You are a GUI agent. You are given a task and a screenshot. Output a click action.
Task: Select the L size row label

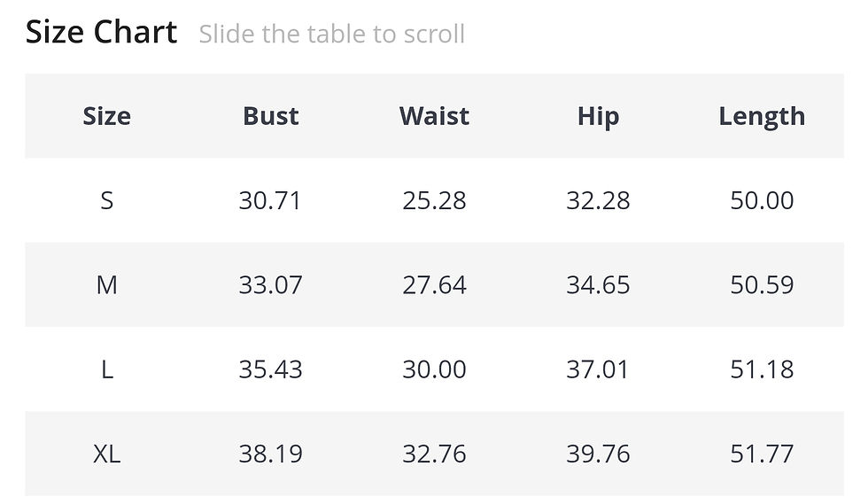pyautogui.click(x=107, y=369)
